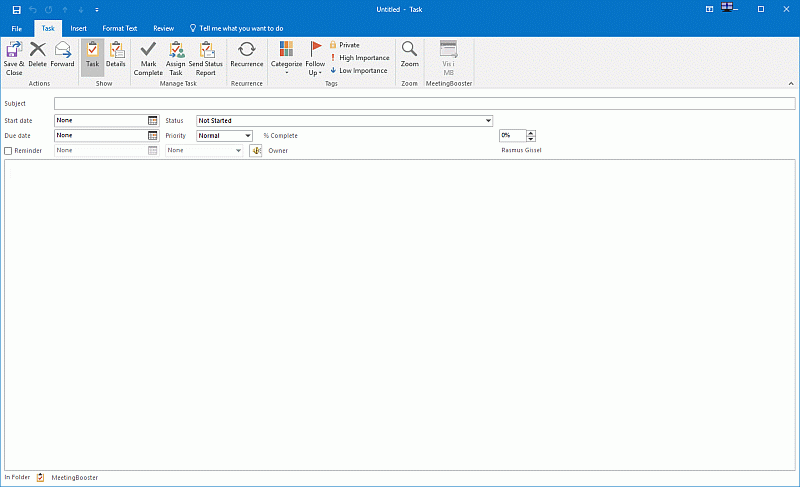
Task: Open the Start date calendar picker
Action: click(153, 120)
